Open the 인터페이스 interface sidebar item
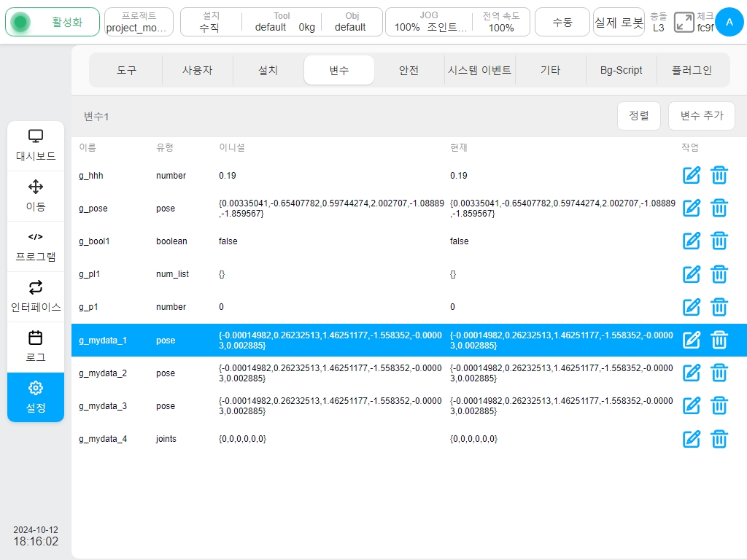Viewport: 747px width, 560px height. [x=36, y=297]
